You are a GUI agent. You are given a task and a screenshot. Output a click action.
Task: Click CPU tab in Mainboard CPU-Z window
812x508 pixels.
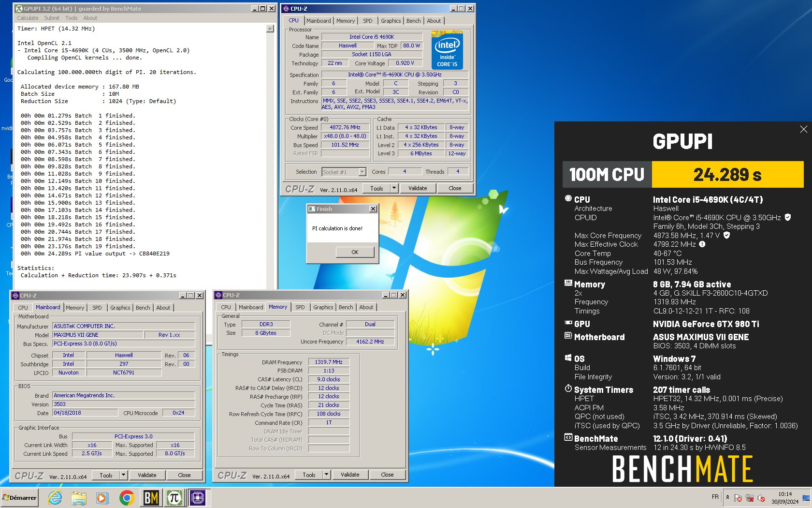pos(23,308)
